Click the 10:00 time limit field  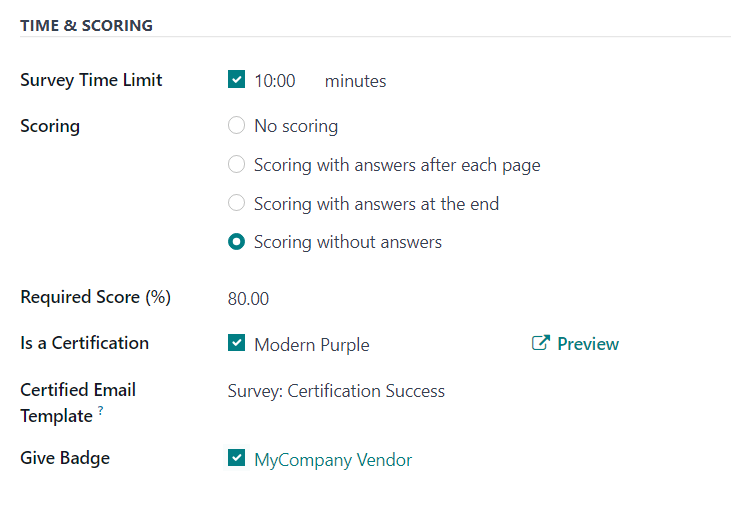click(x=275, y=81)
